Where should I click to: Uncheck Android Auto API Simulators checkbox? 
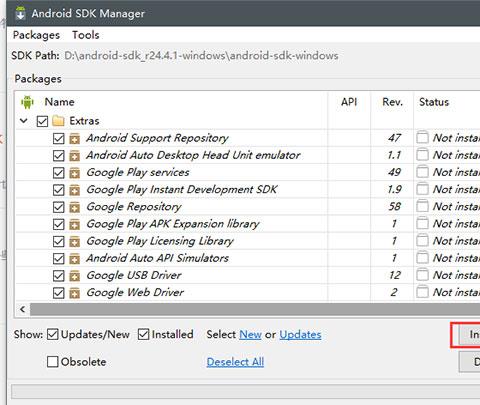click(x=59, y=259)
